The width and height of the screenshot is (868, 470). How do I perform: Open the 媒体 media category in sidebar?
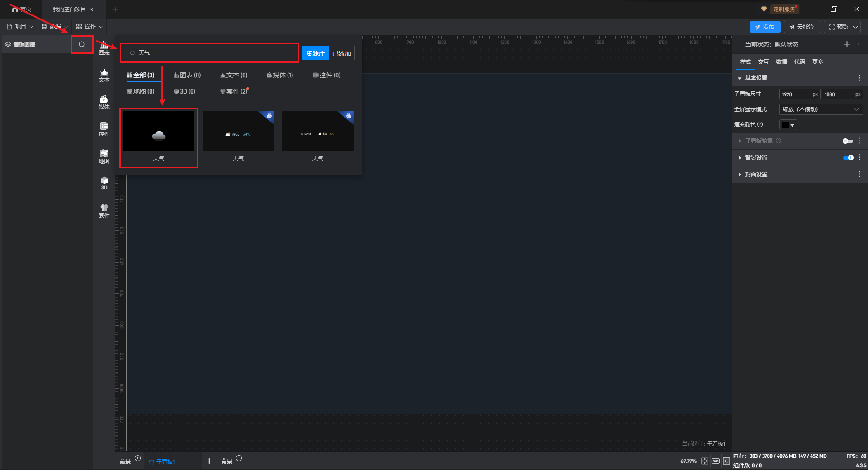104,103
